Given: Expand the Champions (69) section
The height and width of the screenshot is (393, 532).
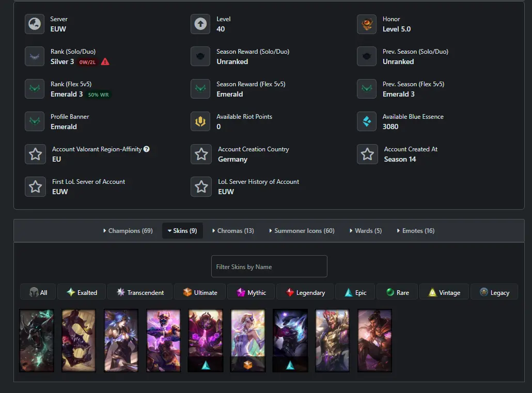Looking at the screenshot, I should pos(128,231).
